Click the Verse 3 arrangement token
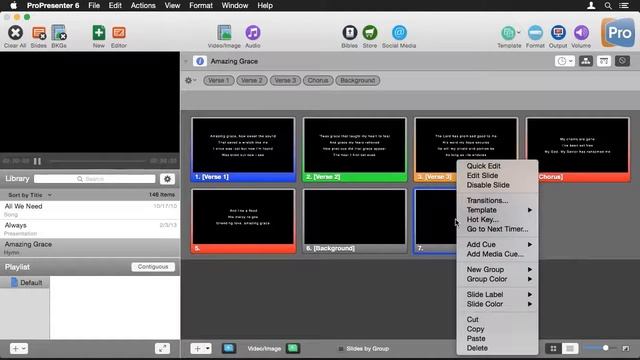 (x=285, y=80)
